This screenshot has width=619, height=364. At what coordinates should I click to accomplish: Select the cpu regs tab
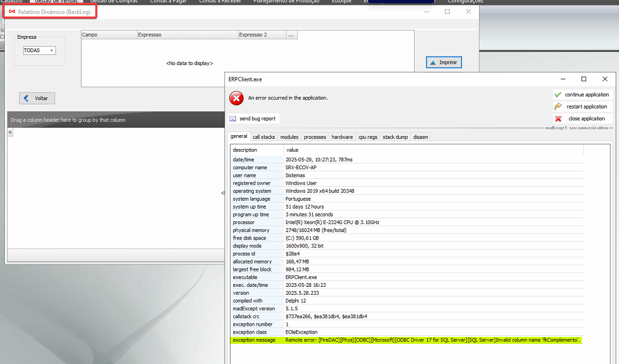pos(368,137)
